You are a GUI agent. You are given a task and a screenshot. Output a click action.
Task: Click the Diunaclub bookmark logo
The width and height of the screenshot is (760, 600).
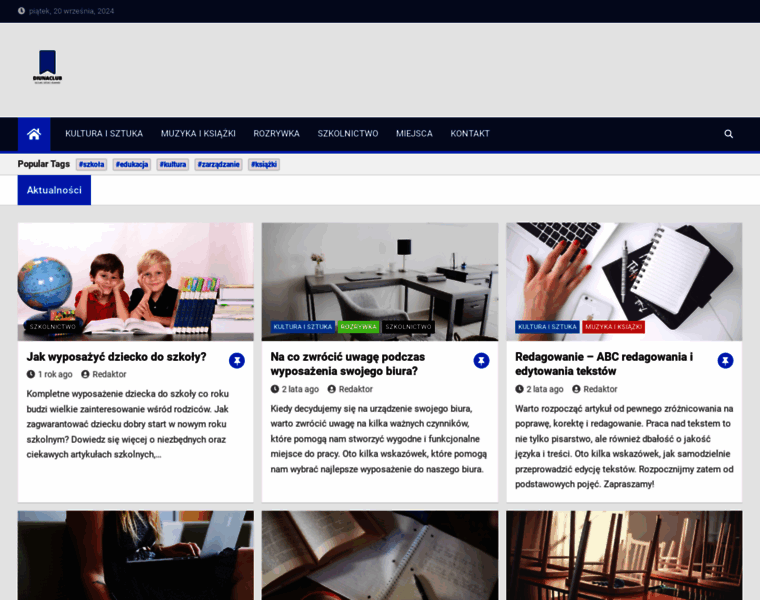[x=48, y=67]
